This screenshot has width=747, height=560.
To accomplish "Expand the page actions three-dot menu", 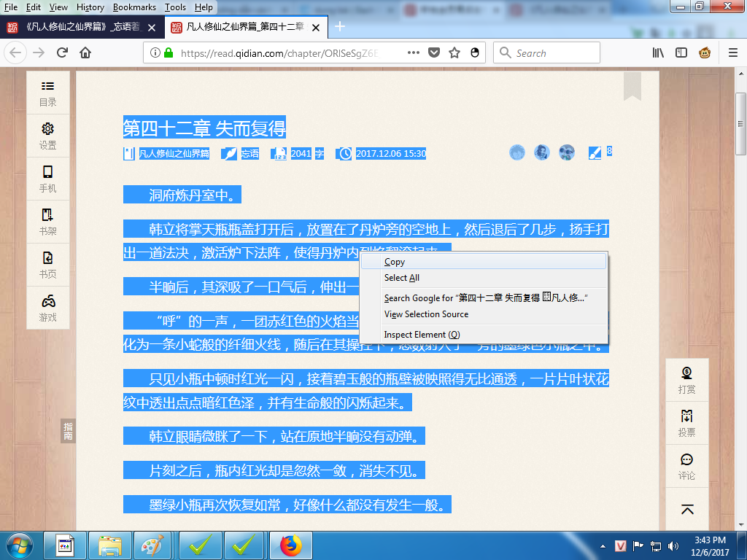I will (x=413, y=52).
